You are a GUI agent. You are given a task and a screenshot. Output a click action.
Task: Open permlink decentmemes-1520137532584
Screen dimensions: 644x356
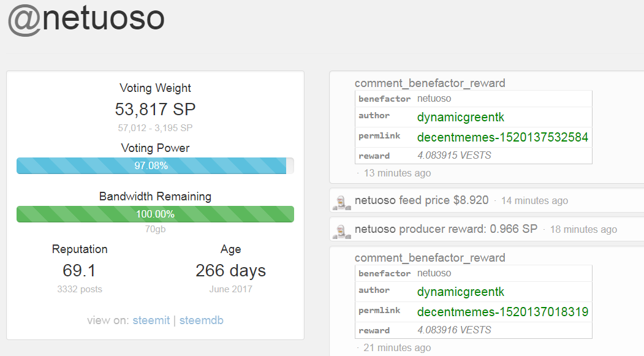coord(502,137)
